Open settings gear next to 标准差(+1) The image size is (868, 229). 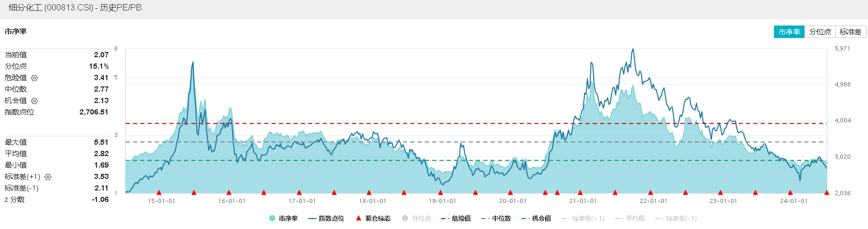pos(48,177)
